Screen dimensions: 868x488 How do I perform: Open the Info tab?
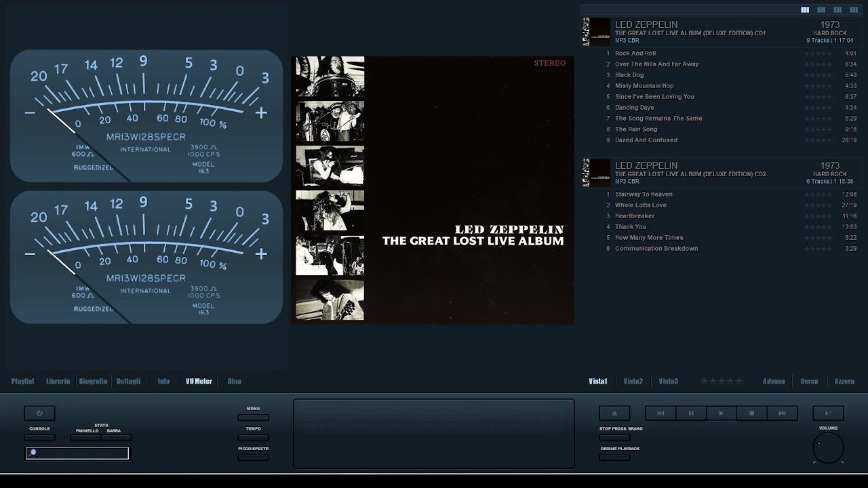(163, 382)
